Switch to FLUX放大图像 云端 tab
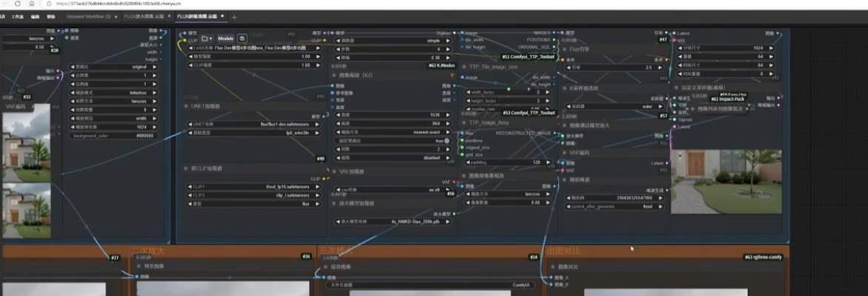This screenshot has width=868, height=296. click(143, 16)
